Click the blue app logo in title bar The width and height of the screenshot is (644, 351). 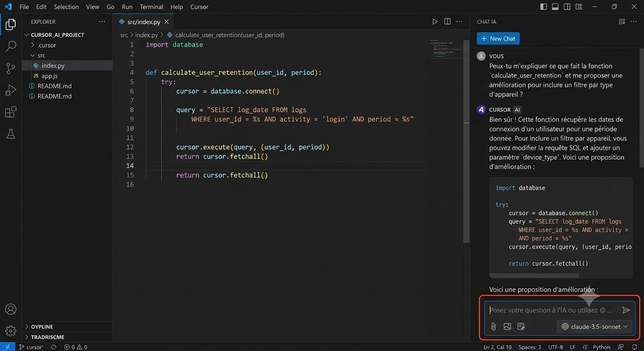(x=8, y=7)
